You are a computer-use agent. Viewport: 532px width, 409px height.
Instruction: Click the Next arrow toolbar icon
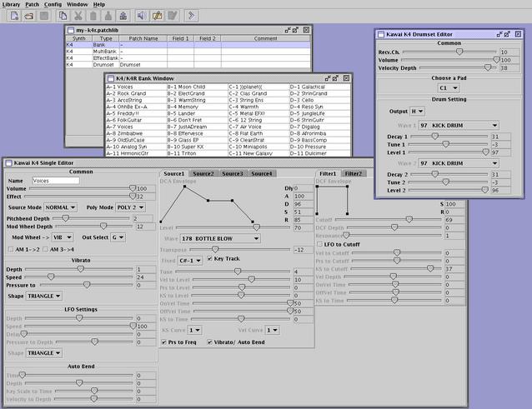(191, 16)
